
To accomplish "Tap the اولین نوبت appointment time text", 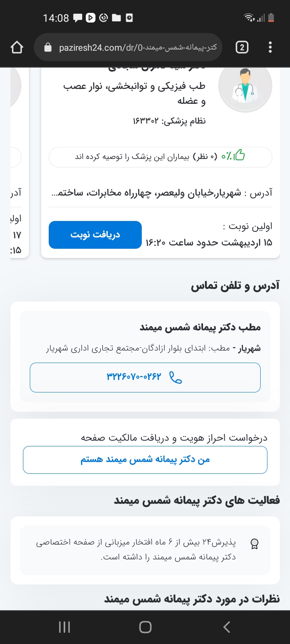I will (x=209, y=243).
